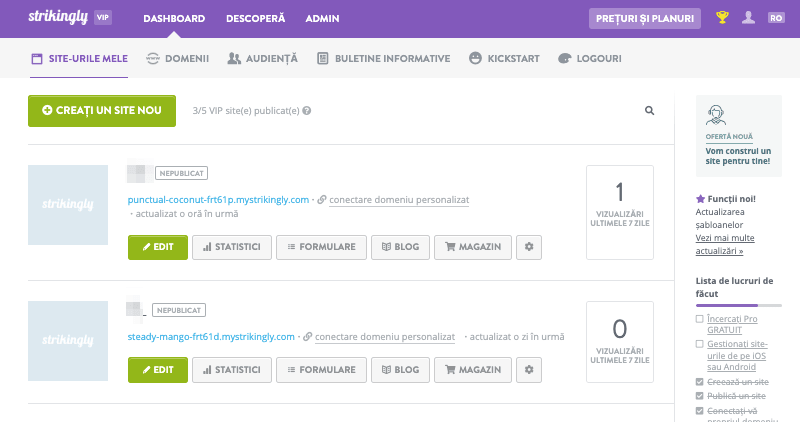Switch to the Kickstart tab
This screenshot has height=422, width=800.
(x=504, y=59)
